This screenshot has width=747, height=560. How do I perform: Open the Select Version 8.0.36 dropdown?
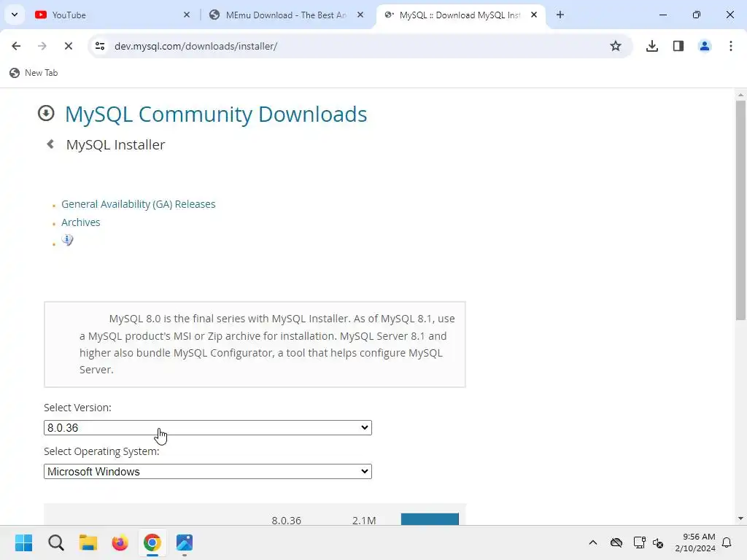click(208, 427)
